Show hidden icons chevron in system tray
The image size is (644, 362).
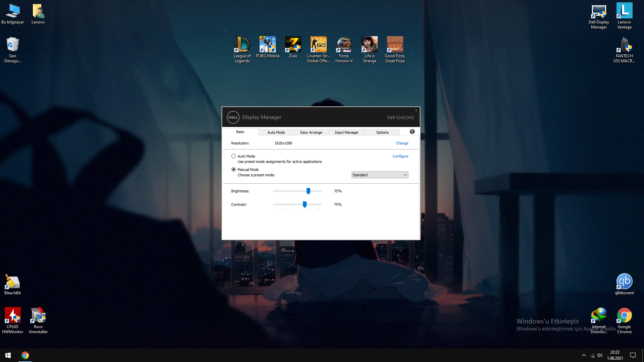click(584, 355)
